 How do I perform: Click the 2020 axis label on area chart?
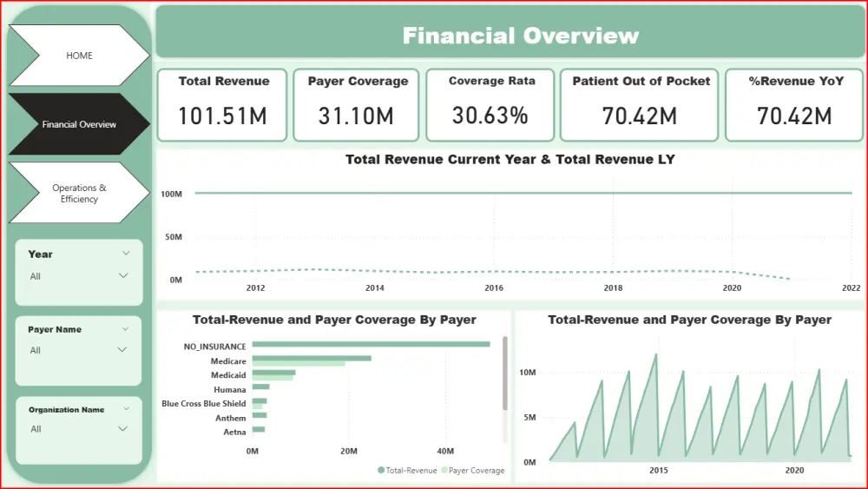pos(794,470)
